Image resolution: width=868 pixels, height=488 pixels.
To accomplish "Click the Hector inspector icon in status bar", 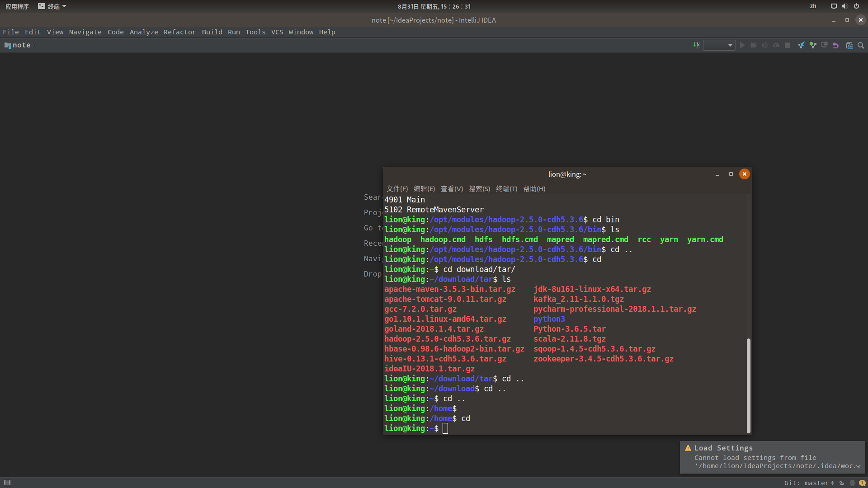I will point(852,483).
